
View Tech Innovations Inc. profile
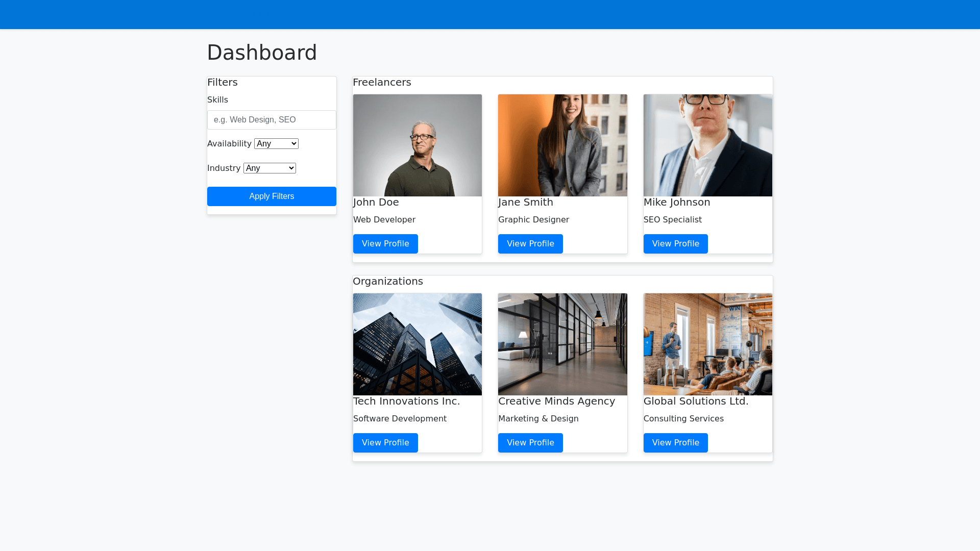385,443
